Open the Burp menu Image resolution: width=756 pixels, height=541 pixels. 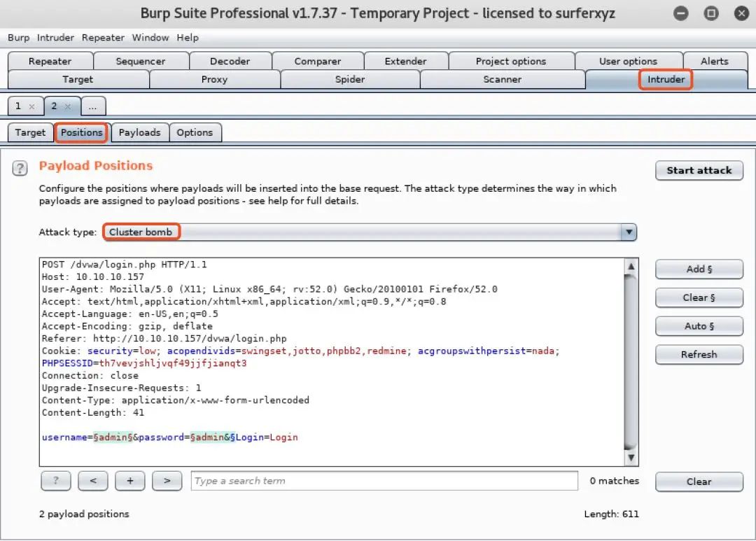[x=18, y=38]
